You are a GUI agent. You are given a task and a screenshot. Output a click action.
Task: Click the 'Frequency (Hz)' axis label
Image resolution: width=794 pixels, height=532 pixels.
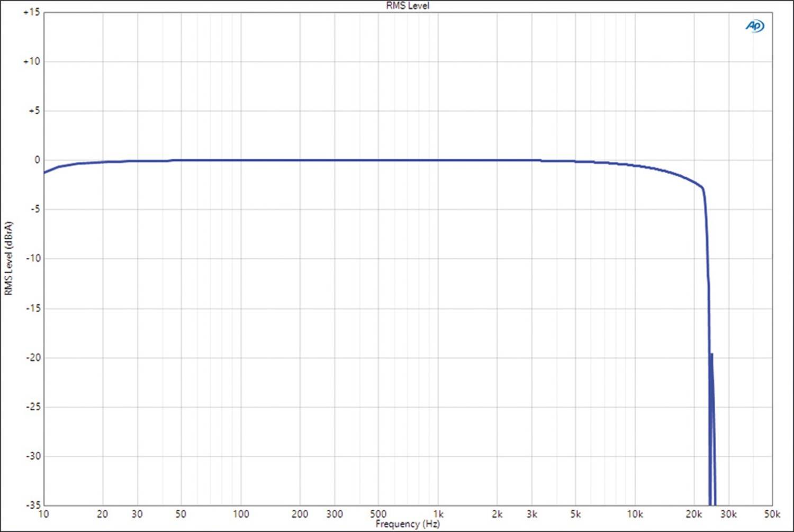(408, 524)
